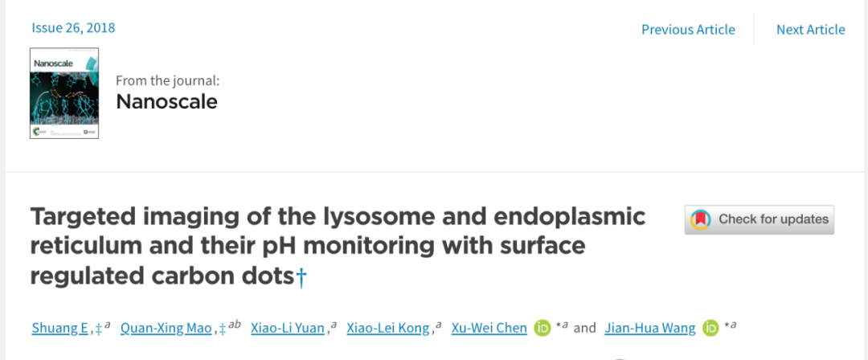The width and height of the screenshot is (868, 360).
Task: Go to the Previous Article
Action: pyautogui.click(x=688, y=30)
